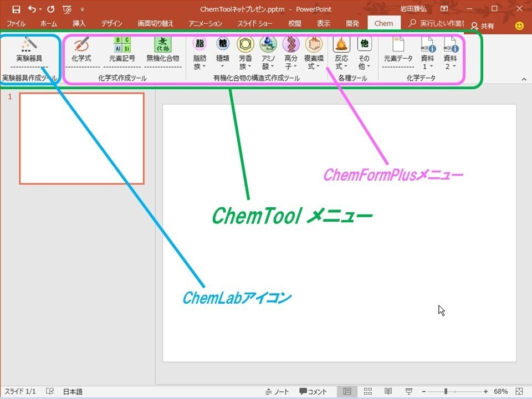Click the account name 岩田雅弘
532x399 pixels.
click(x=413, y=9)
